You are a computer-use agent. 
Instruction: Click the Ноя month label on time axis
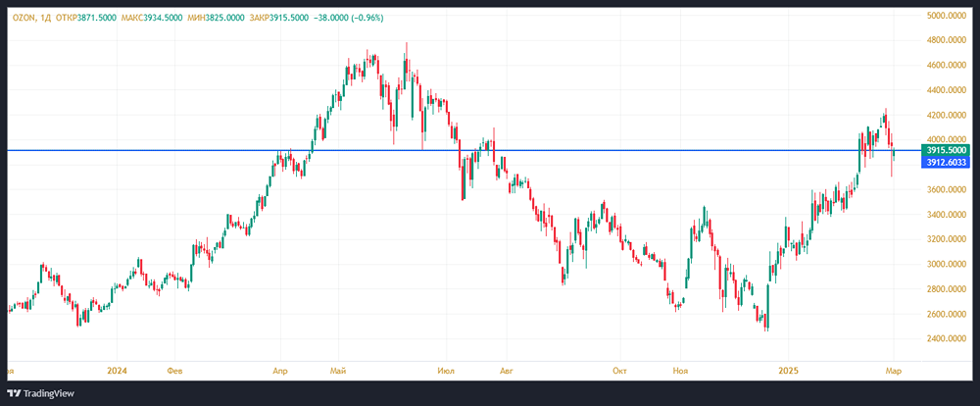click(x=682, y=371)
